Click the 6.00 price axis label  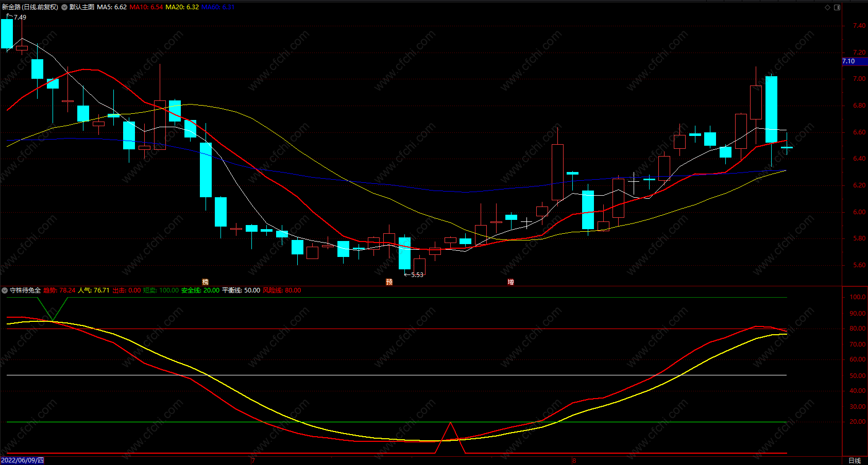tap(859, 212)
